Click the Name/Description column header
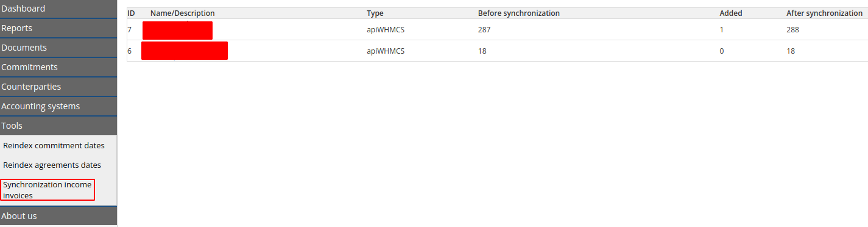This screenshot has width=868, height=227. coord(182,13)
